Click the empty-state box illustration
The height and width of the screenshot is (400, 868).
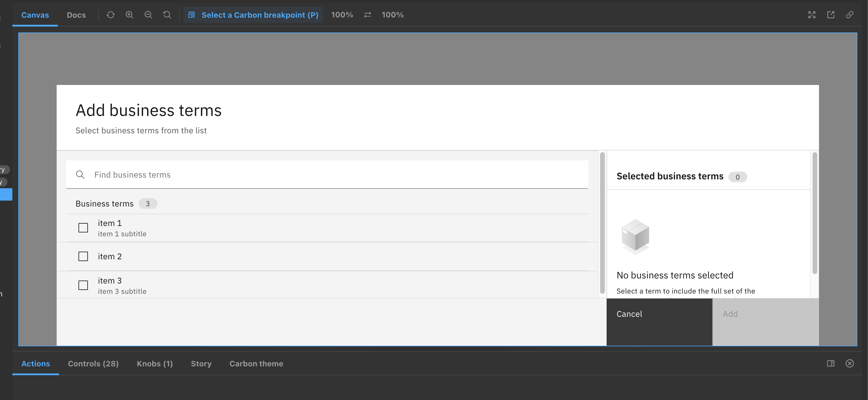tap(635, 237)
